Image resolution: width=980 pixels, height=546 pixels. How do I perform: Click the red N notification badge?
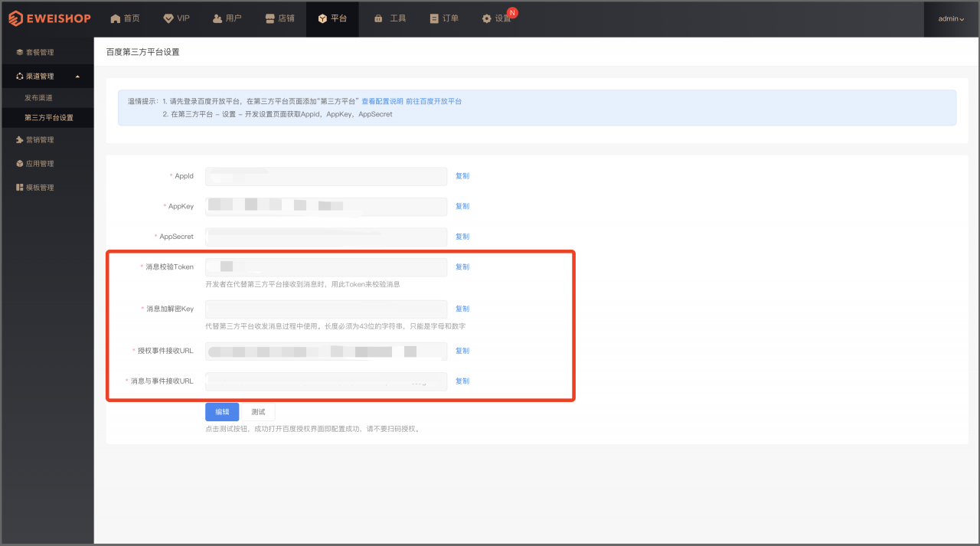click(512, 12)
